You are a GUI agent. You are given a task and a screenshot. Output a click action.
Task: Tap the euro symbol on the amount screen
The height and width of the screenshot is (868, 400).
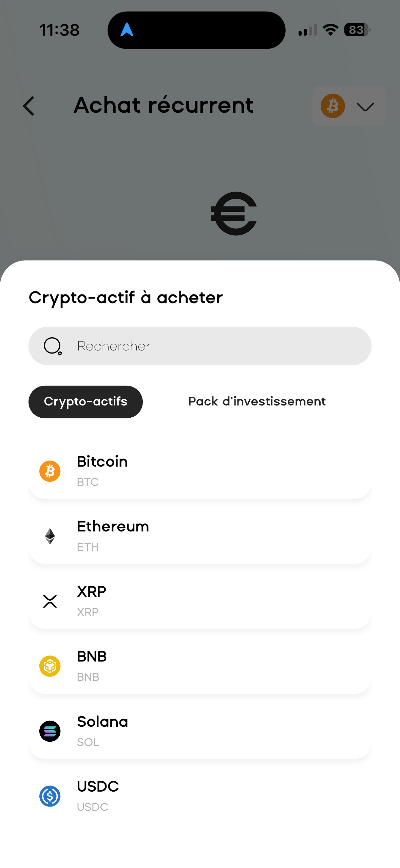234,213
